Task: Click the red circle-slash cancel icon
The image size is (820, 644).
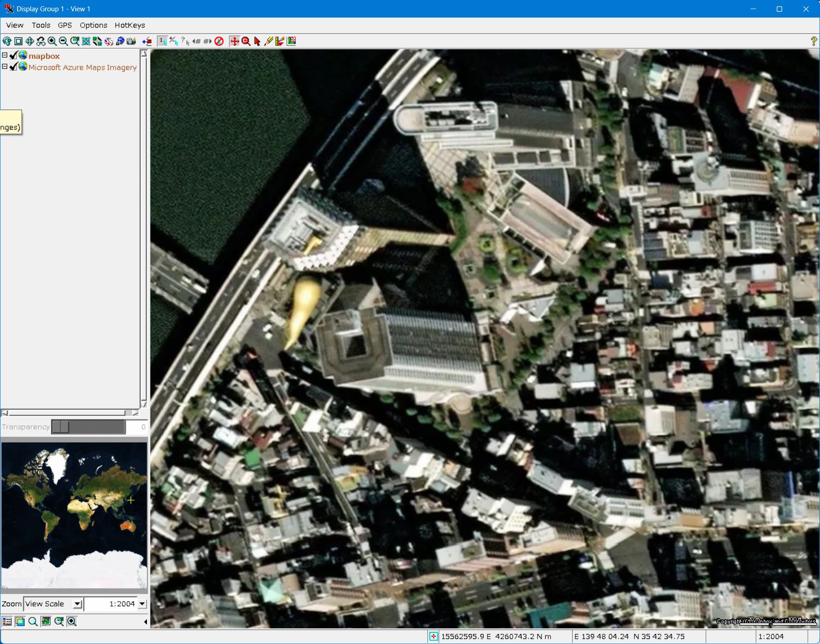Action: (x=219, y=41)
